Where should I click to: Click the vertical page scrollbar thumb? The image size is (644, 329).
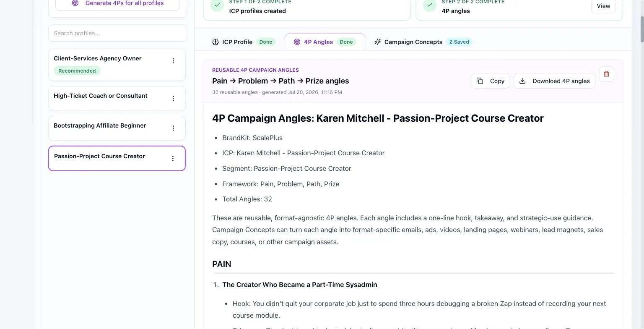tap(641, 29)
